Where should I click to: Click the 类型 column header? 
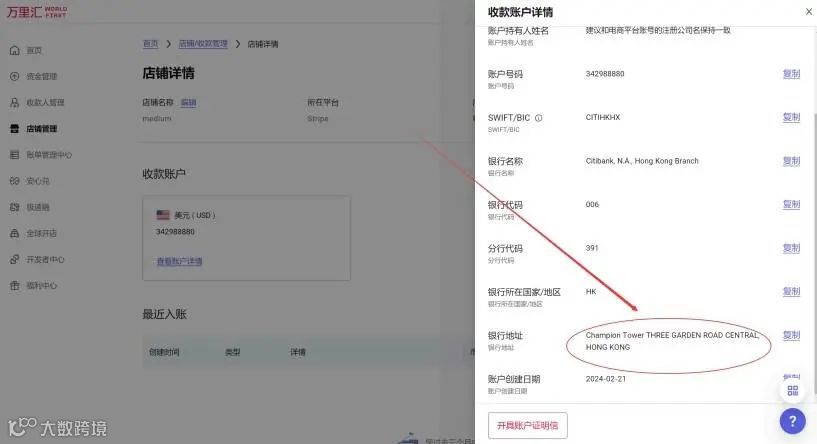(x=232, y=352)
